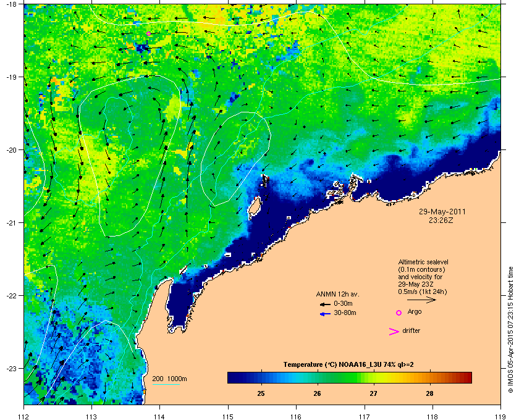Viewport: 519px width, 420px height.
Task: Click the magenta drifter legend symbol
Action: (394, 332)
